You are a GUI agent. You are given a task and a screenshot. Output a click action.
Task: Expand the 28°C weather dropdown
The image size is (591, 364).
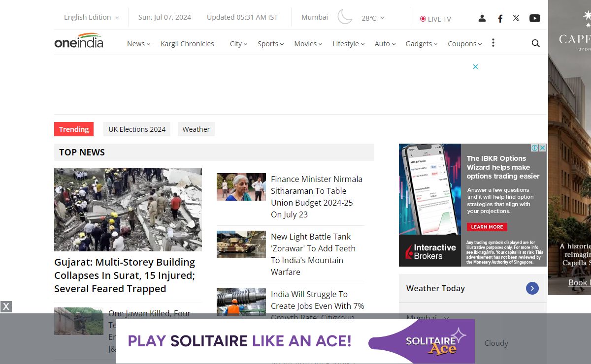[373, 18]
